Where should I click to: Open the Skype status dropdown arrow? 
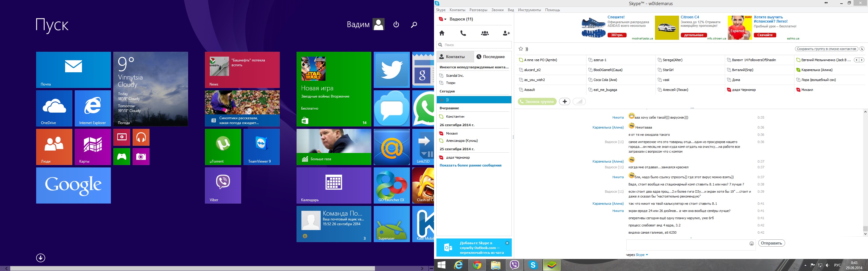pos(445,19)
